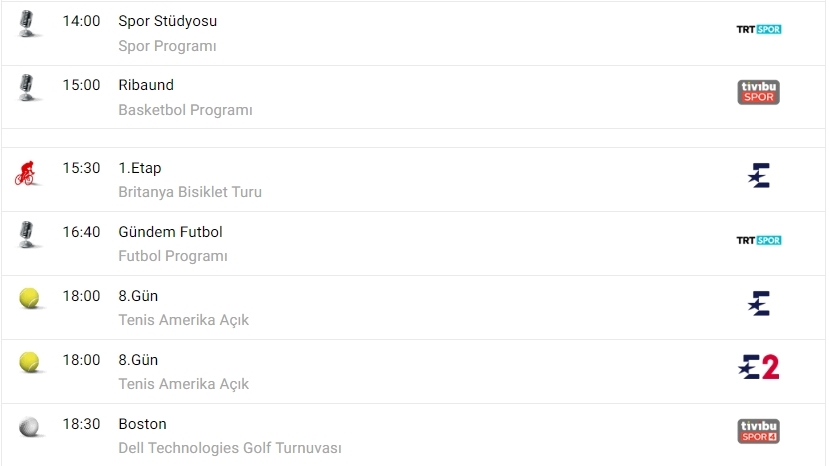Click the golf ball icon for Boston
829x466 pixels.
pos(29,427)
